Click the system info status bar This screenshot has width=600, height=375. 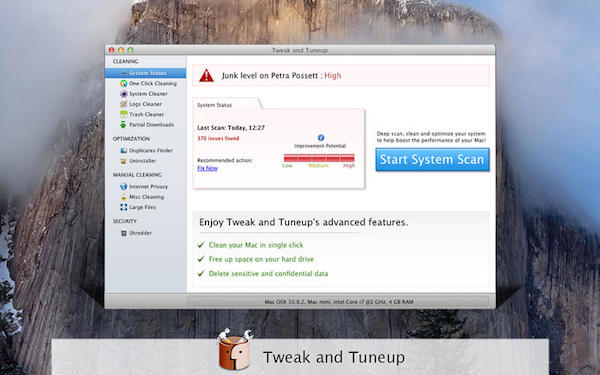point(338,302)
